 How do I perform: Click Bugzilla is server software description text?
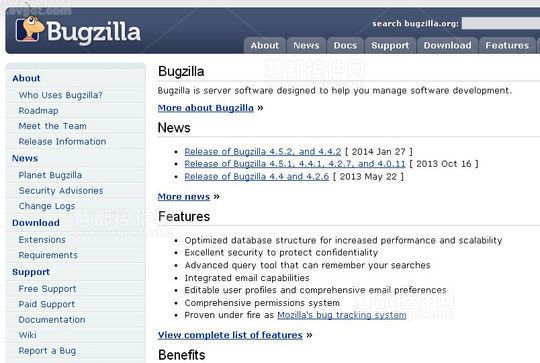coord(335,91)
